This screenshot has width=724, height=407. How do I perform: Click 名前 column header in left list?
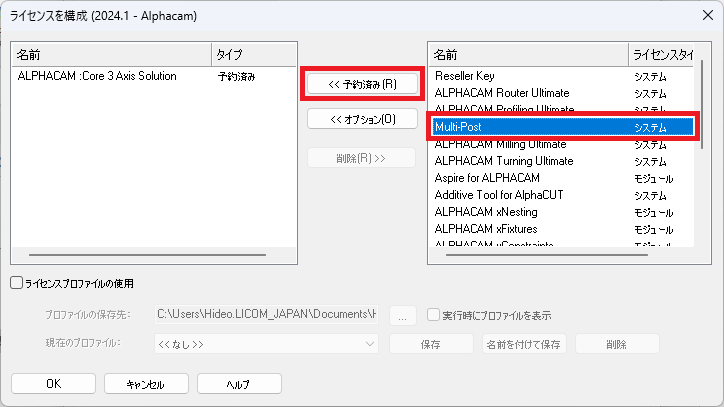pyautogui.click(x=112, y=55)
